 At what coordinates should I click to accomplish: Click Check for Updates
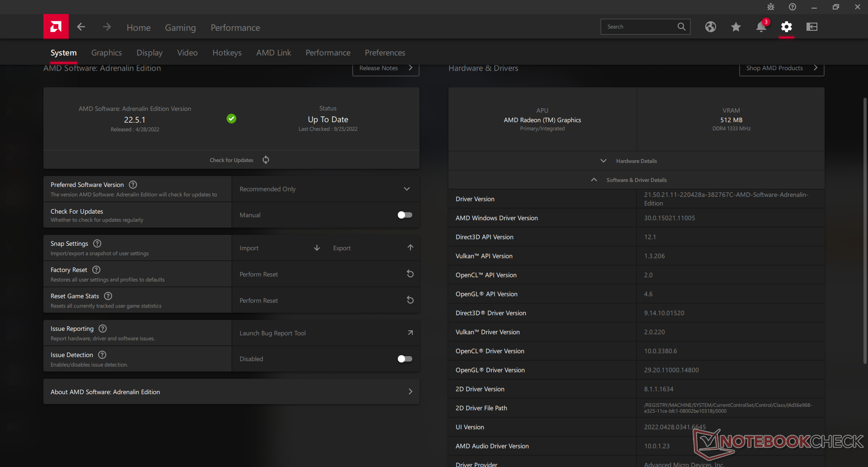pos(231,160)
